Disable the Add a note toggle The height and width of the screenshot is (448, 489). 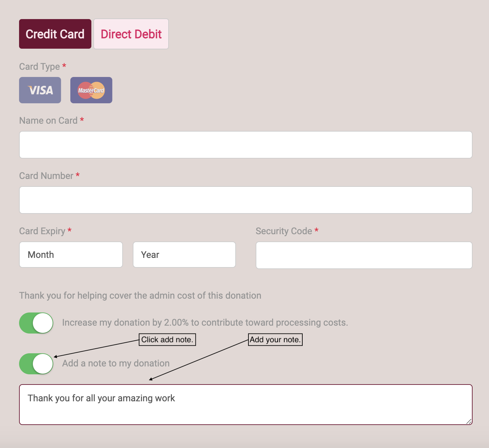[36, 364]
